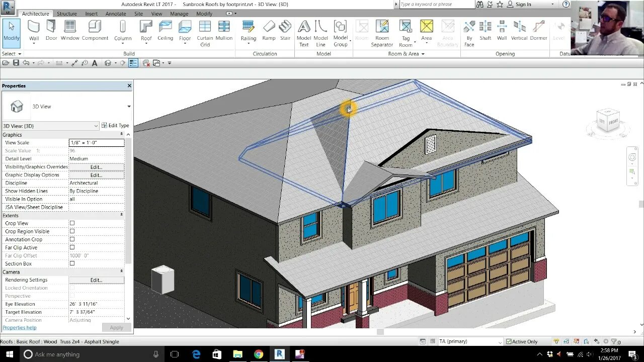
Task: Select the Stair tool
Action: (x=285, y=30)
